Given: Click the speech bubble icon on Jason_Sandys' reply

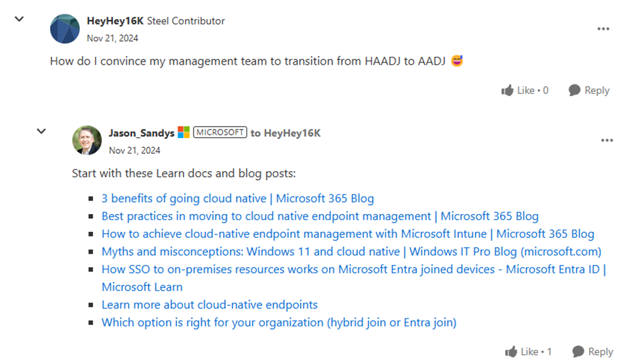Looking at the screenshot, I should pos(578,351).
